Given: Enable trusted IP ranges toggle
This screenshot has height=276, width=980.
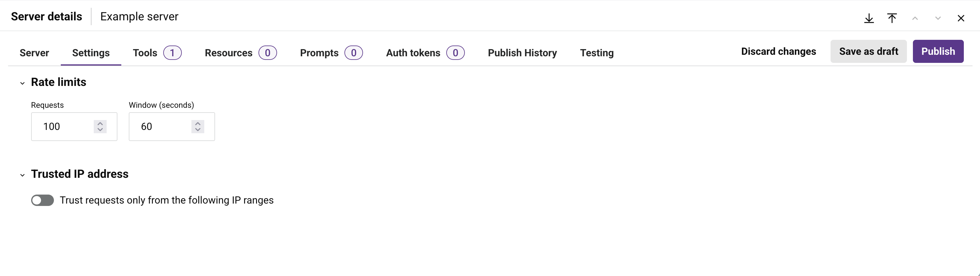Looking at the screenshot, I should pos(43,200).
